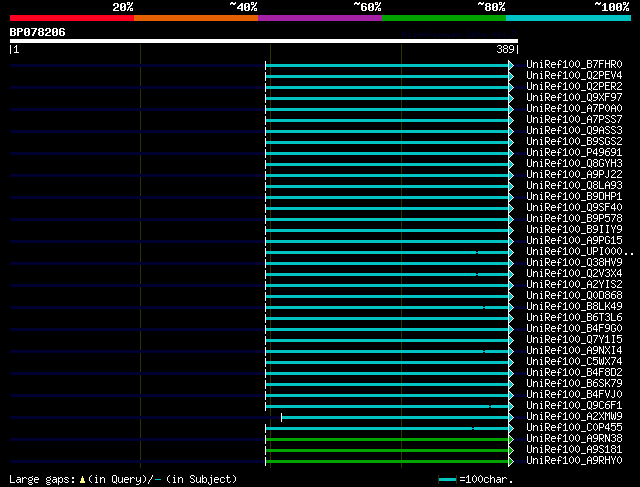Click the UniRef100_B6SK79 text

pyautogui.click(x=574, y=384)
